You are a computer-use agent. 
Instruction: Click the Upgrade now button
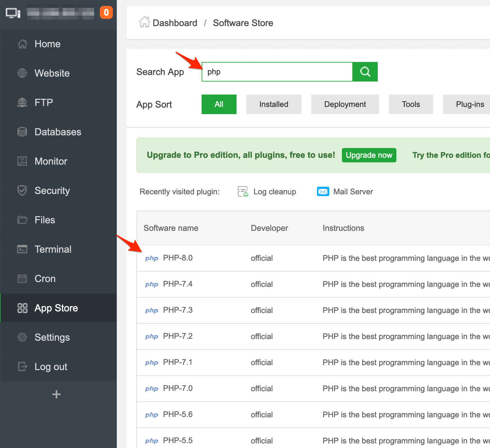tap(369, 155)
